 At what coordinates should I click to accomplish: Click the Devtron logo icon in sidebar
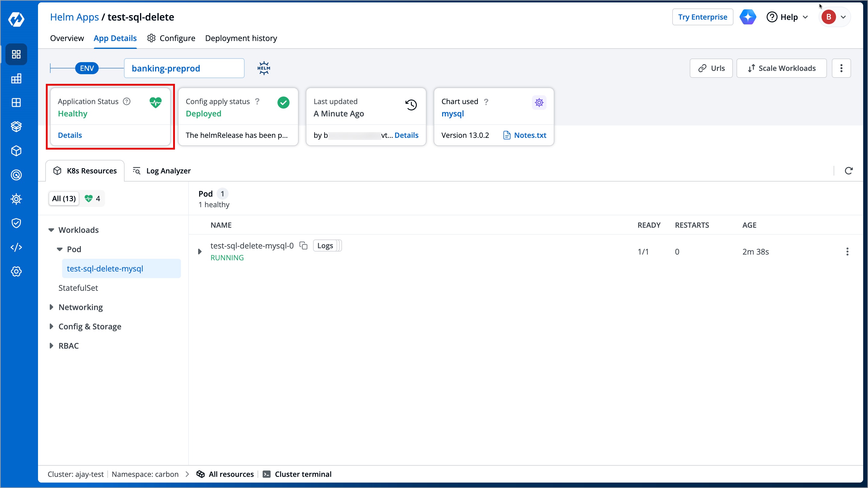pos(16,19)
